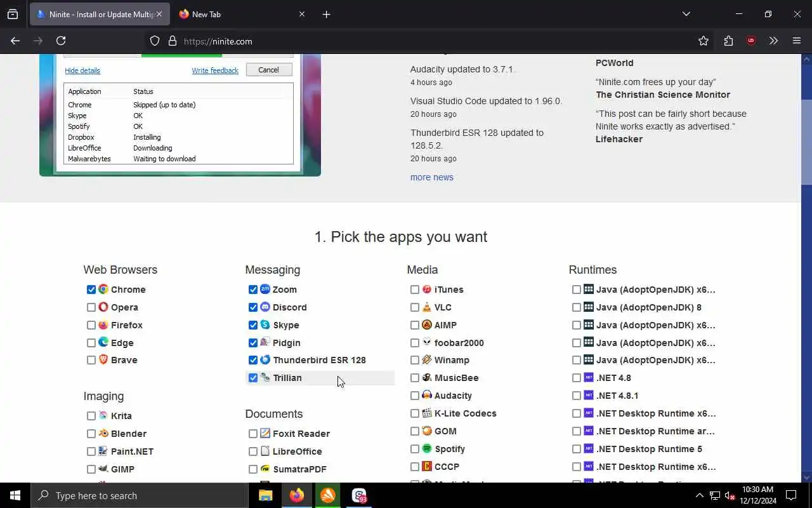The width and height of the screenshot is (812, 508).
Task: Check the Opera checkbox
Action: point(91,307)
